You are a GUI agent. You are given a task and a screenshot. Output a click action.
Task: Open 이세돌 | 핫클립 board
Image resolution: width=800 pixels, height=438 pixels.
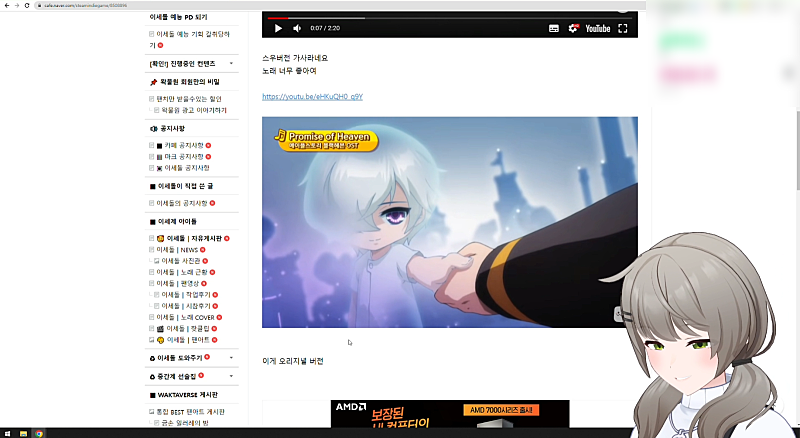(x=188, y=328)
